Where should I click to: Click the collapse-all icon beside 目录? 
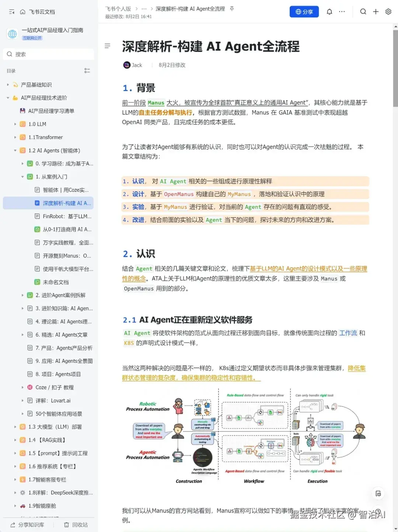tap(87, 71)
